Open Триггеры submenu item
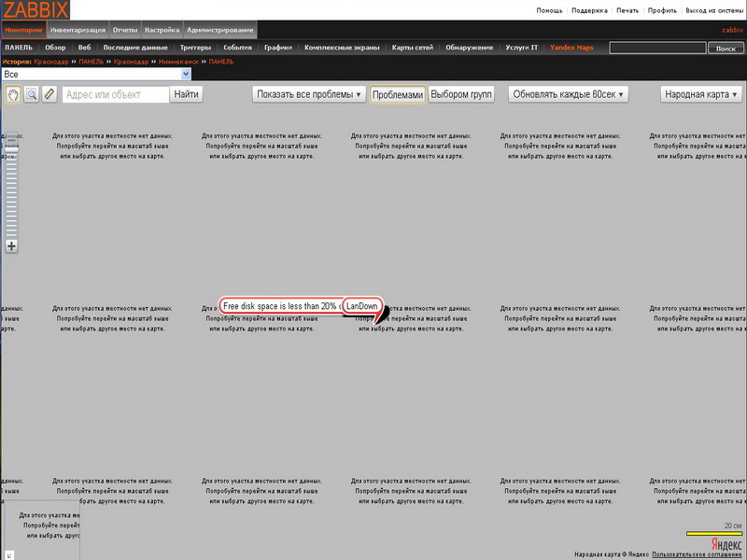 point(195,48)
